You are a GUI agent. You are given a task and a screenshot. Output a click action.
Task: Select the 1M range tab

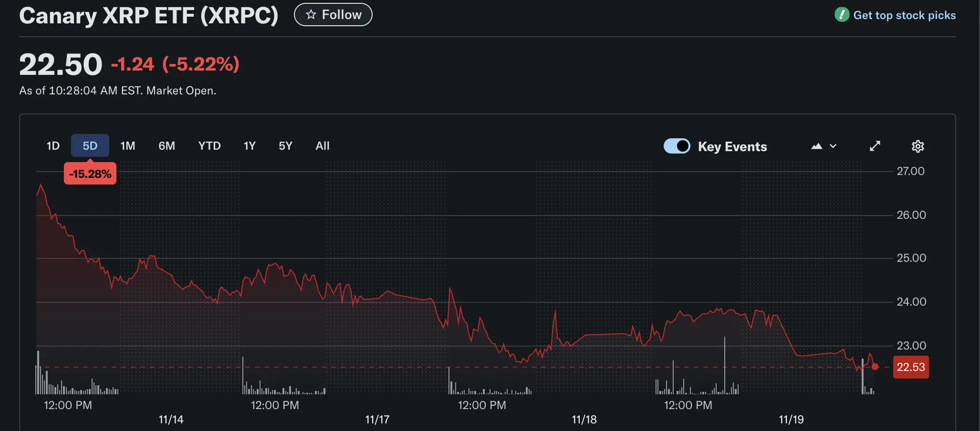coord(127,146)
